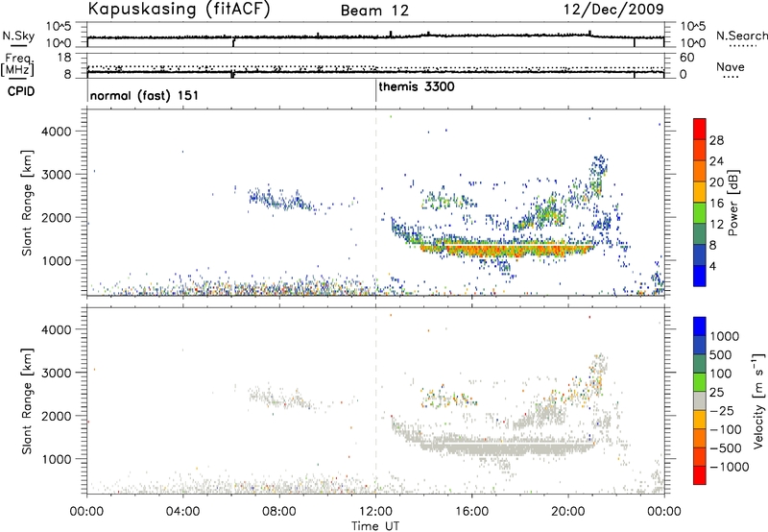This screenshot has width=768, height=532.
Task: Click the "16:00" time axis tick label
Action: 471,512
